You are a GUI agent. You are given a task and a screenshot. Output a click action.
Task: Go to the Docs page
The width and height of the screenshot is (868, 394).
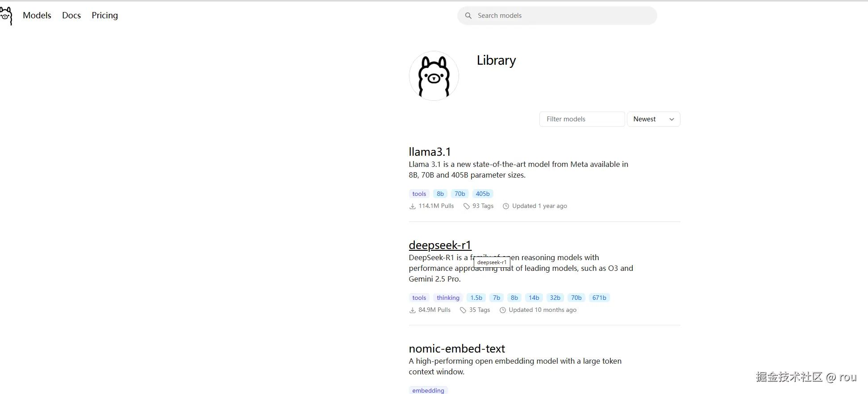71,15
